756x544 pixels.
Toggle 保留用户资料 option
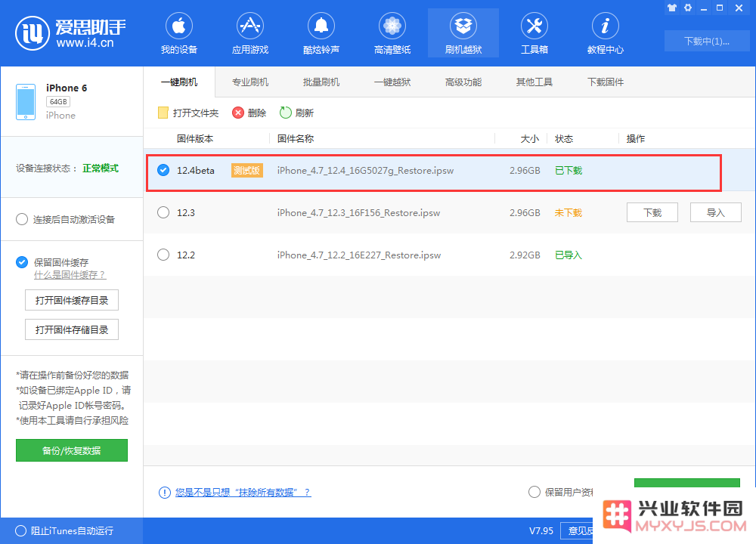534,492
